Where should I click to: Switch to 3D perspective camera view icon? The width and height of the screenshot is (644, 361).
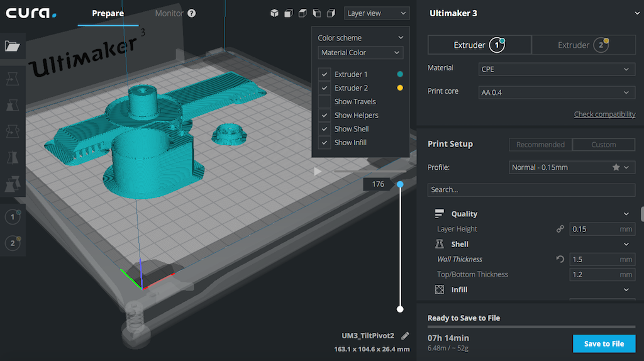point(274,13)
